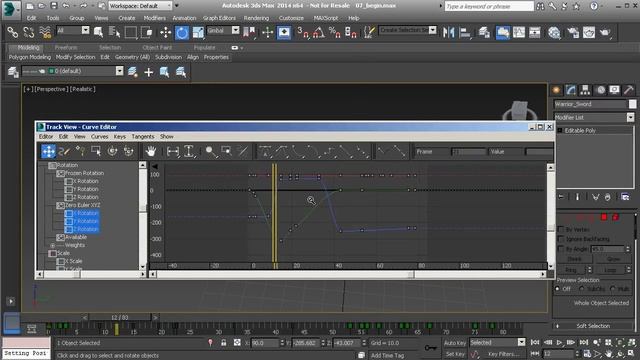640x360 pixels.
Task: Open the Modifier List dropdown
Action: point(594,118)
